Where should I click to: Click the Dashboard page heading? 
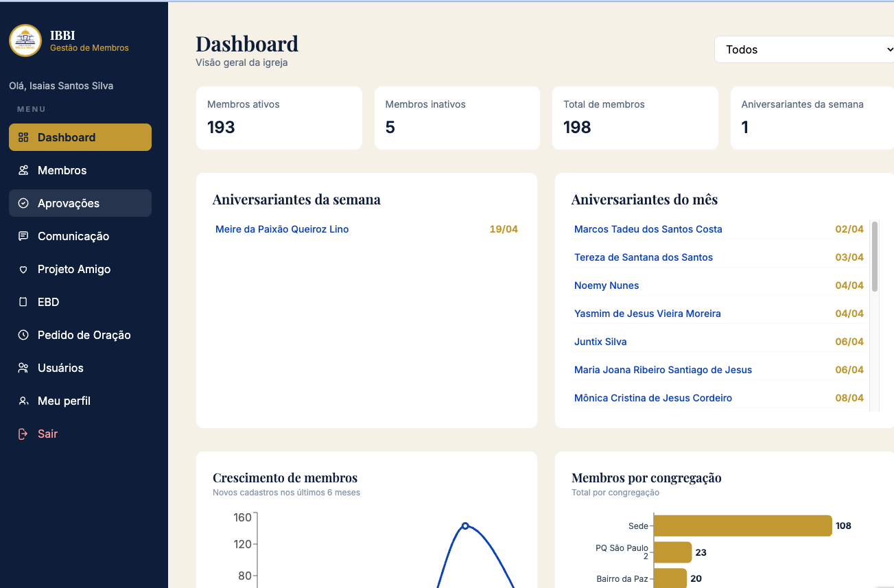pyautogui.click(x=247, y=44)
